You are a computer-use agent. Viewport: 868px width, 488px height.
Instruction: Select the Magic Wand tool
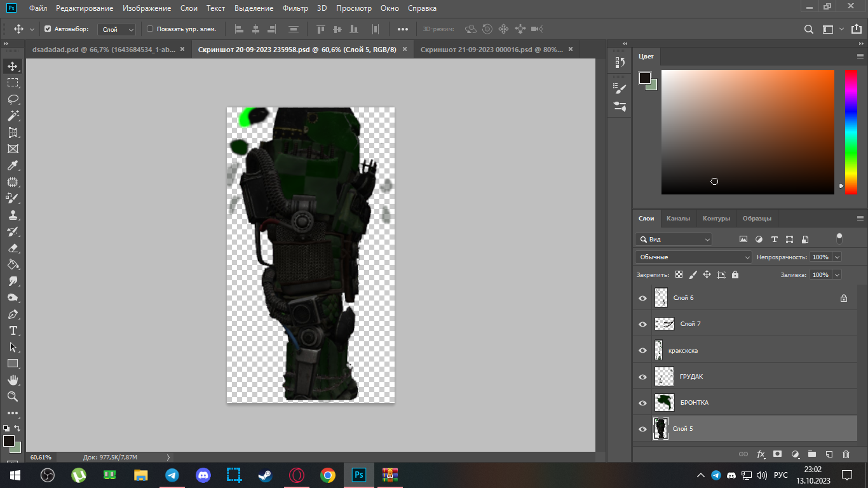click(x=13, y=116)
